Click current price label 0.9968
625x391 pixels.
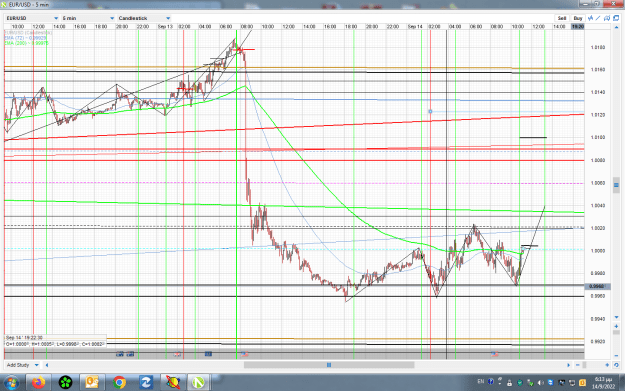(596, 286)
